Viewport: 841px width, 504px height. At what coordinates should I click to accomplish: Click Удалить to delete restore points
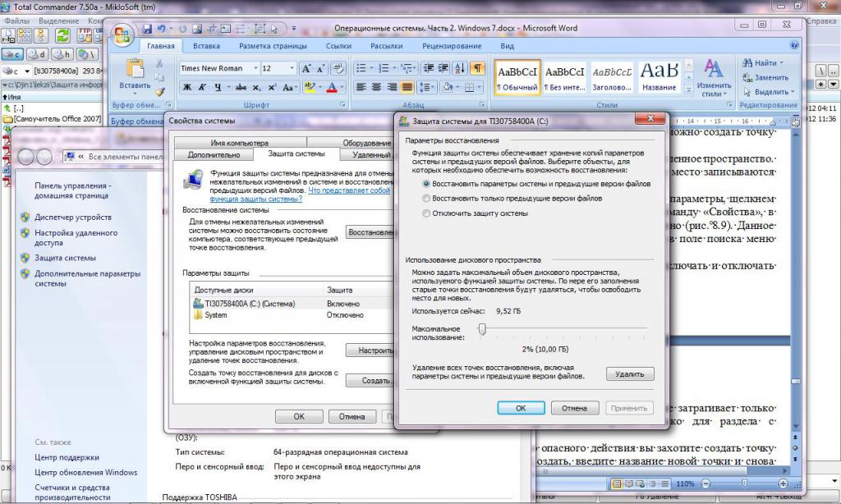(x=630, y=373)
